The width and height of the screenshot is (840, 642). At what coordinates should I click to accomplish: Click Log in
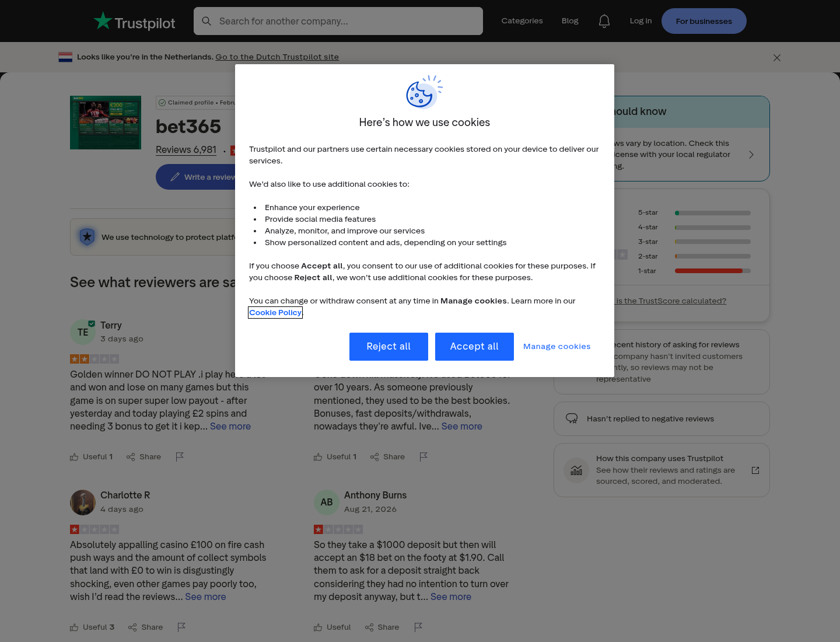click(640, 21)
